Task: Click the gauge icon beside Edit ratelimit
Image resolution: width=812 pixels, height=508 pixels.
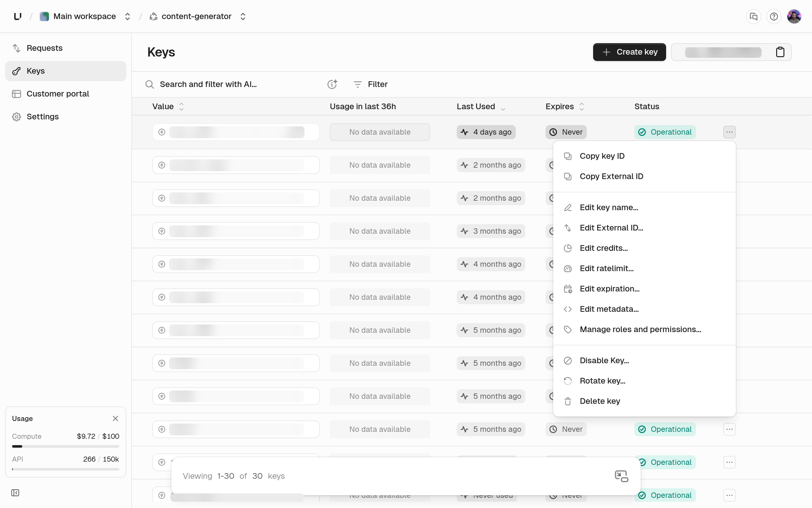Action: (x=568, y=269)
